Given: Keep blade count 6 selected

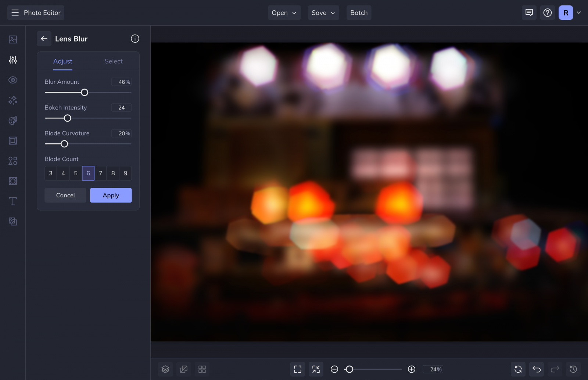Looking at the screenshot, I should (x=88, y=173).
